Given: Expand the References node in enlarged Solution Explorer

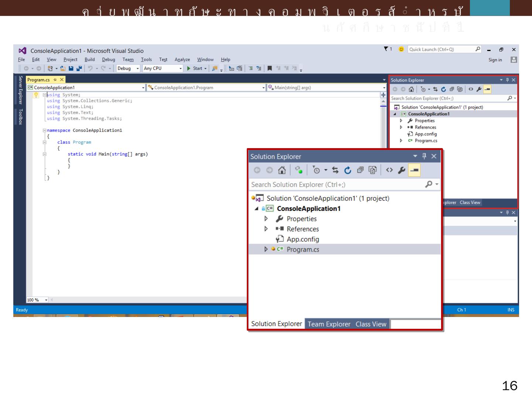Looking at the screenshot, I should [266, 229].
